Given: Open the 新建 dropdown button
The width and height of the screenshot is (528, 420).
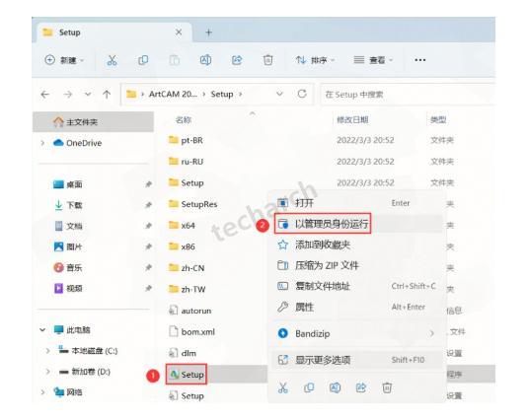Looking at the screenshot, I should [x=64, y=60].
